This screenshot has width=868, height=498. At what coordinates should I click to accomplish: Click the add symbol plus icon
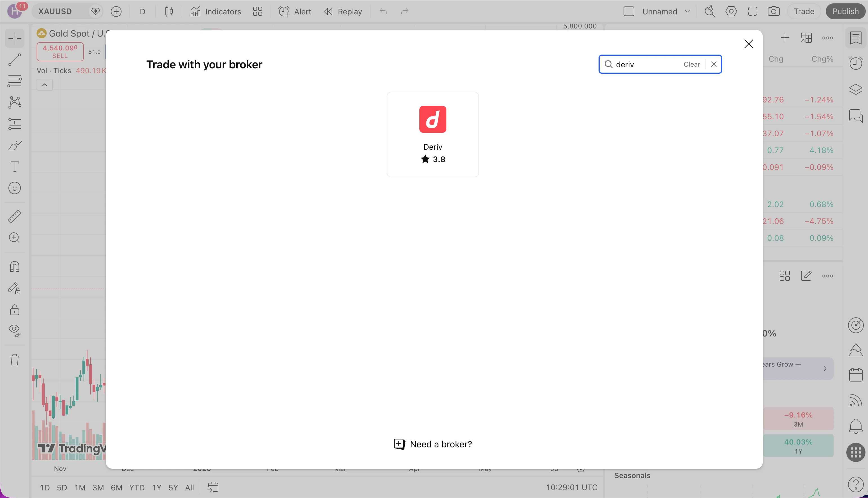[x=116, y=11]
